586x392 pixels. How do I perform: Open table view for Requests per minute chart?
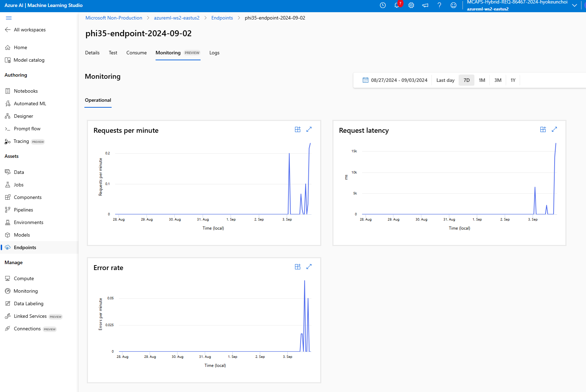point(298,129)
